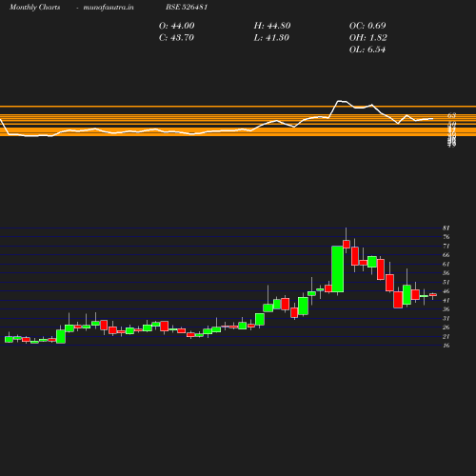Click price axis label 51
Viewport: 476px width, 476px height.
(446, 282)
